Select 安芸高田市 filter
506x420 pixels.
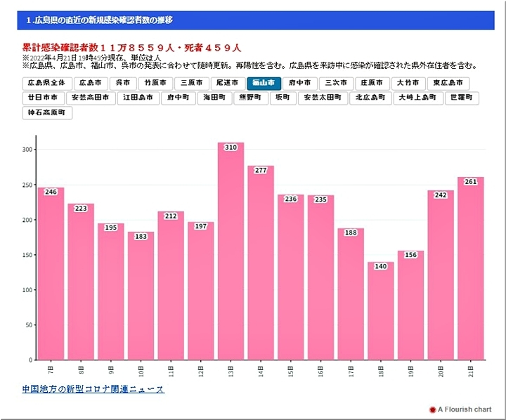coord(91,98)
